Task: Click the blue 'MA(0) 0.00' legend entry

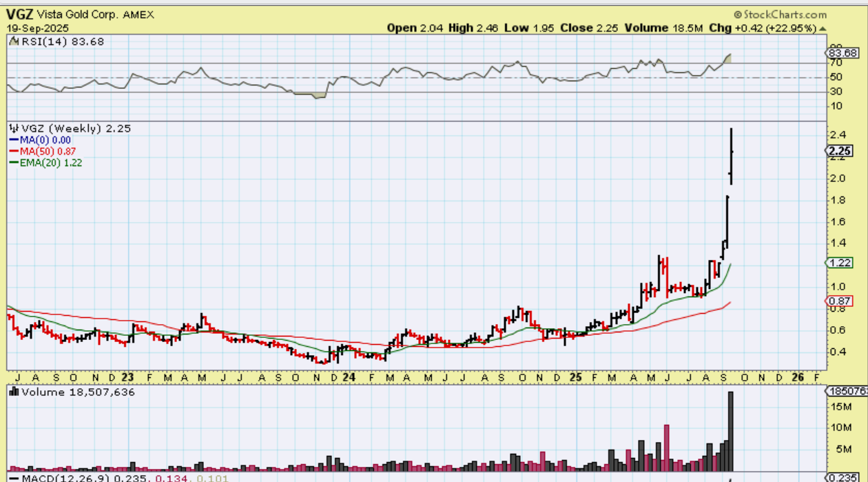Action: (x=41, y=140)
